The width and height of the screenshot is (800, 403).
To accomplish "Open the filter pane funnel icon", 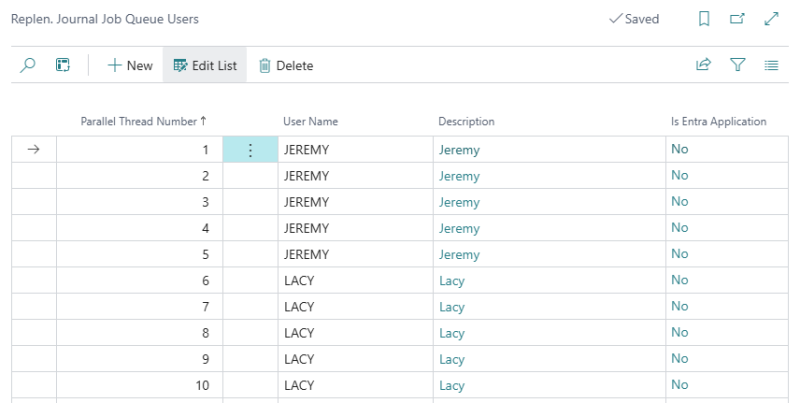I will (738, 66).
